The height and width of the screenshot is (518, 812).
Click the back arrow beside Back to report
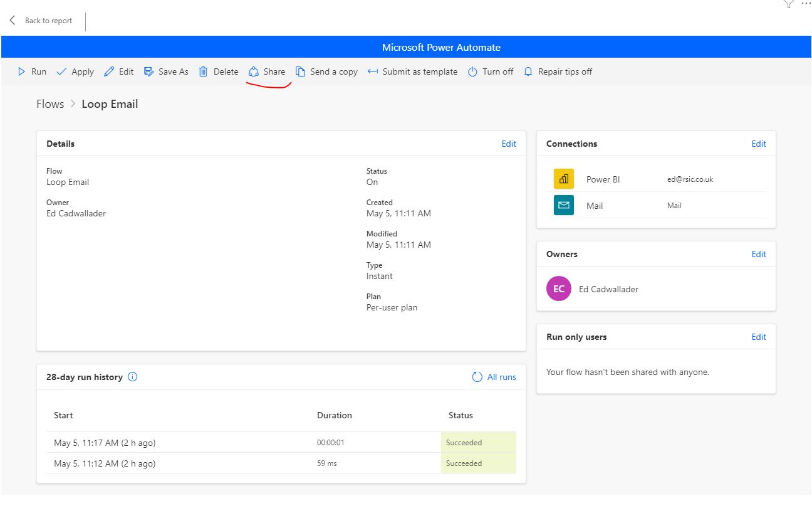pyautogui.click(x=13, y=21)
